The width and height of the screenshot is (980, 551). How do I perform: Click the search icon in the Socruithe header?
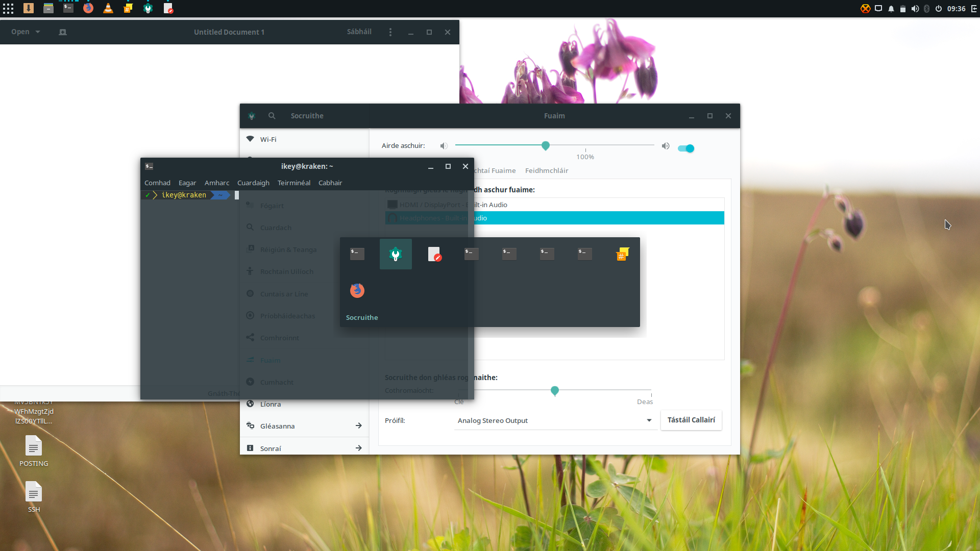tap(272, 116)
